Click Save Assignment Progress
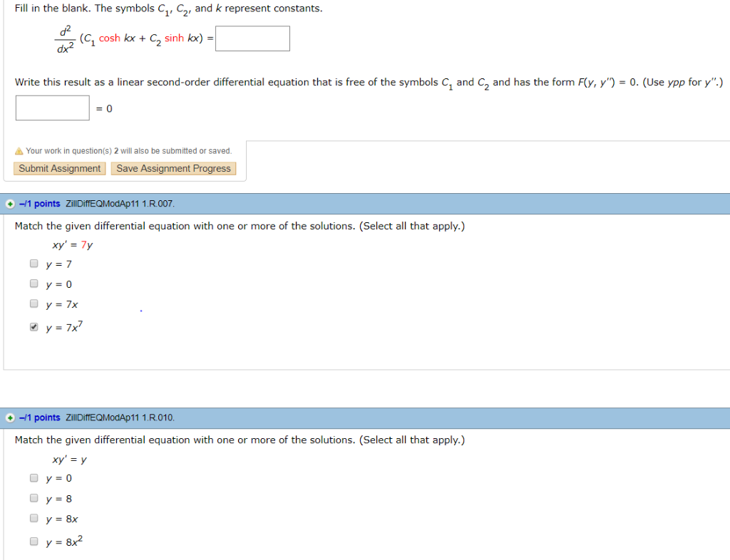Image resolution: width=730 pixels, height=560 pixels. point(173,168)
